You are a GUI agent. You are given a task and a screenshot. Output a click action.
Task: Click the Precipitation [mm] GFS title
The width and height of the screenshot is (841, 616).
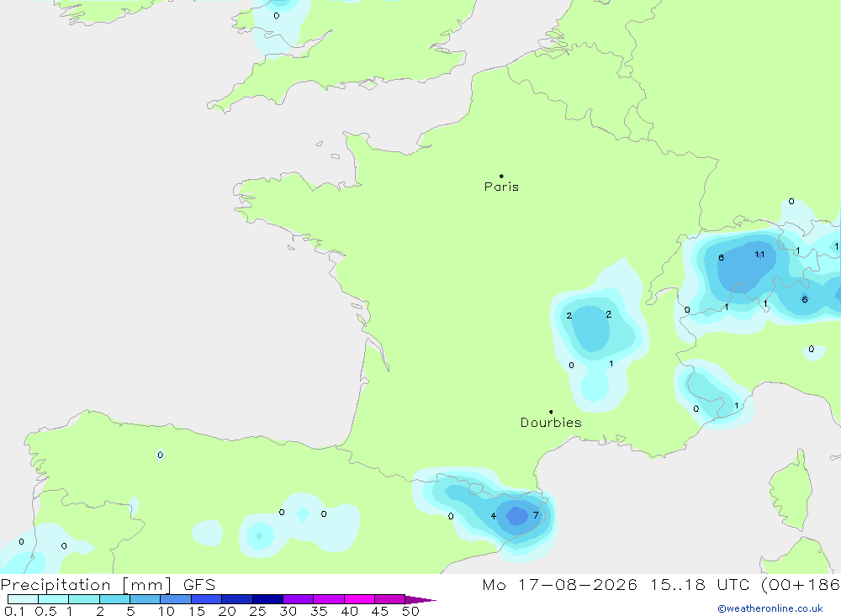108,584
